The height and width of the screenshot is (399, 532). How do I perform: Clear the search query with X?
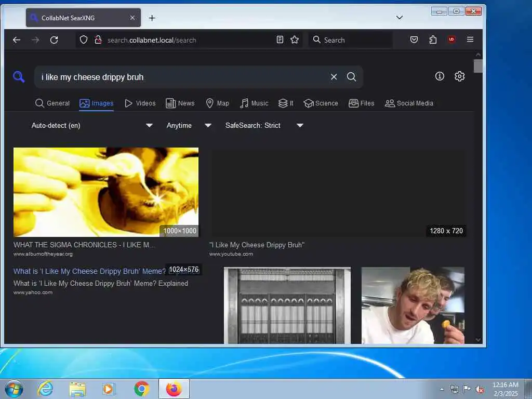[334, 77]
